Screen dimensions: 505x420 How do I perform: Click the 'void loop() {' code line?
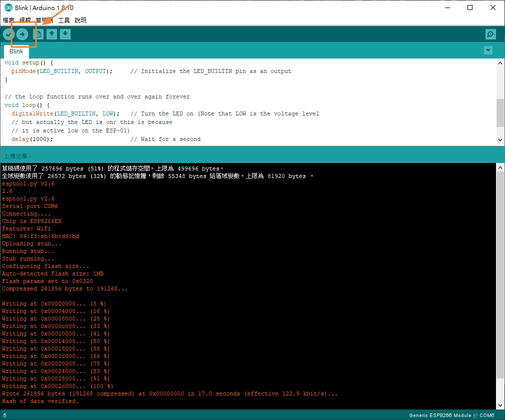[x=27, y=105]
